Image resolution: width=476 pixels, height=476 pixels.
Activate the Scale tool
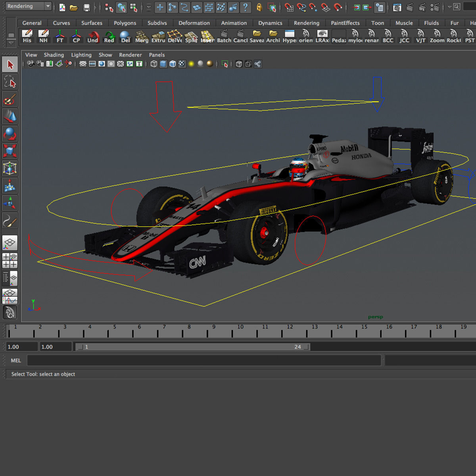(10, 151)
